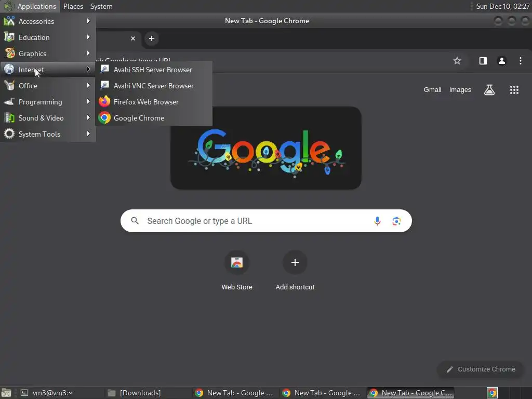Open Education menu category

click(x=48, y=37)
